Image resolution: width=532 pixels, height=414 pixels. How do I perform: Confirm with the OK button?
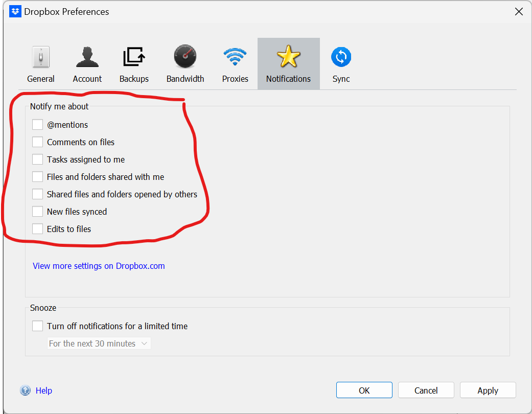[364, 390]
